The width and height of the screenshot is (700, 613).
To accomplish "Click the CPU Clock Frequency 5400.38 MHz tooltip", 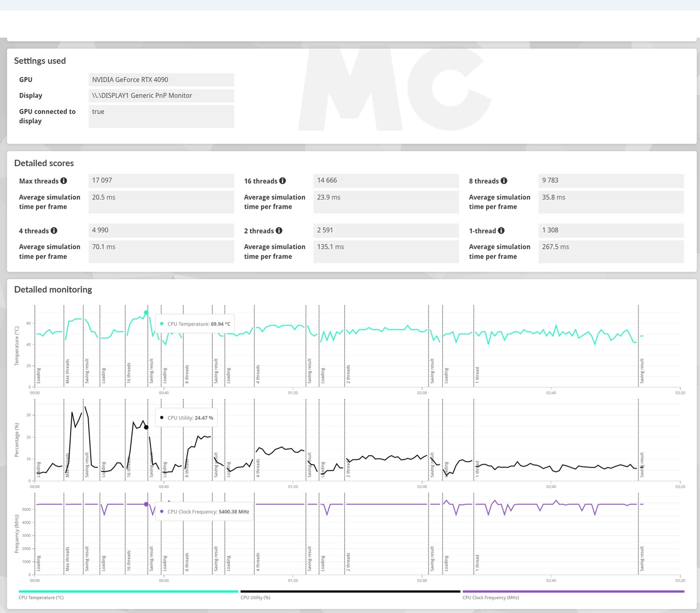I will coord(204,512).
